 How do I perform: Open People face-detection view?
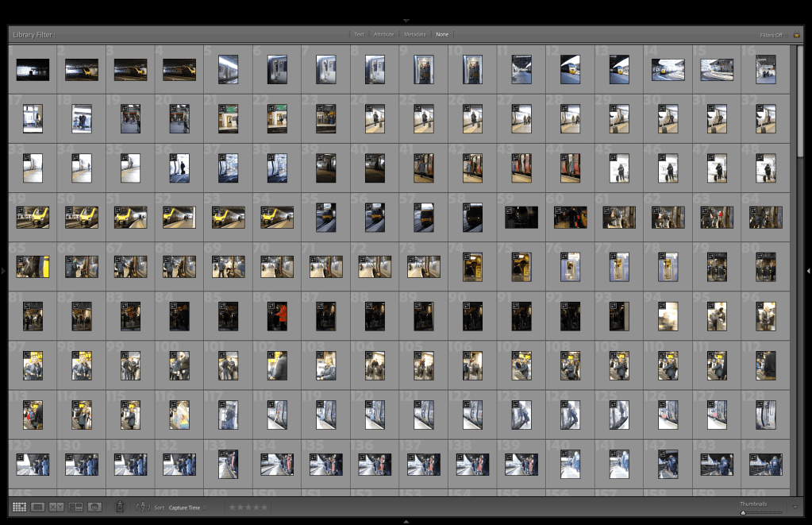point(94,507)
